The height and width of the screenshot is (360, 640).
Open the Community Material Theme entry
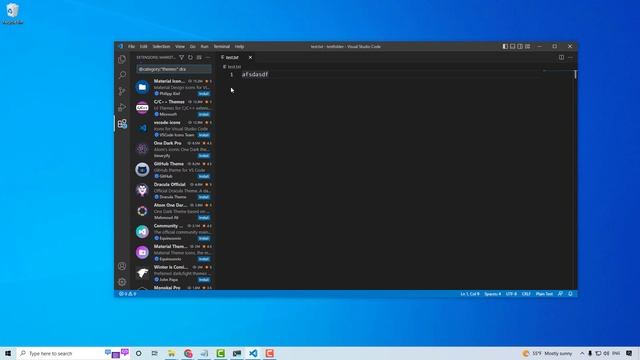click(x=173, y=232)
